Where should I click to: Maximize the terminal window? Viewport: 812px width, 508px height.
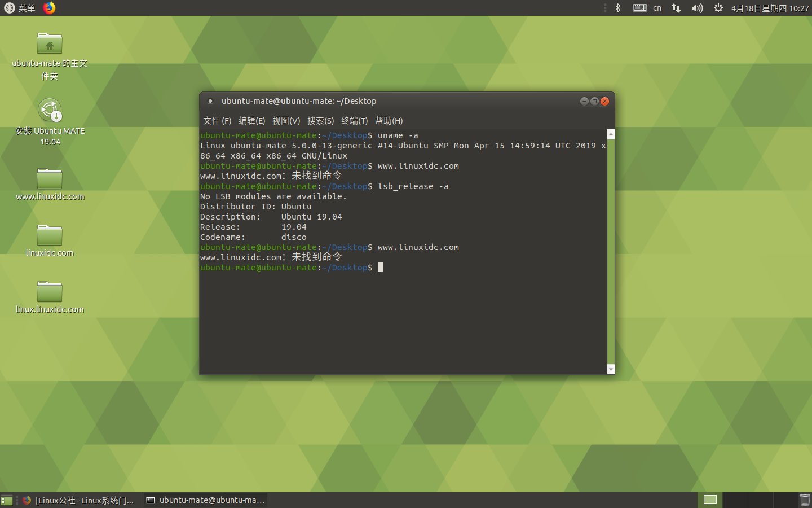(x=594, y=101)
